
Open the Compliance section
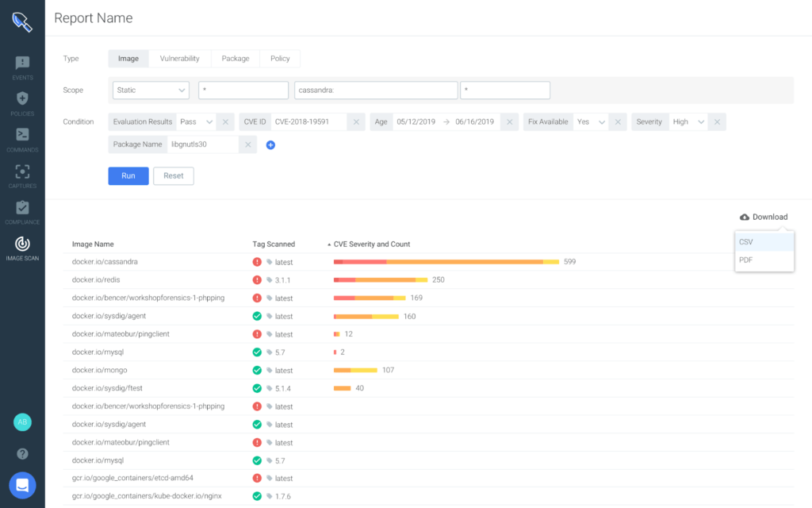pyautogui.click(x=22, y=211)
